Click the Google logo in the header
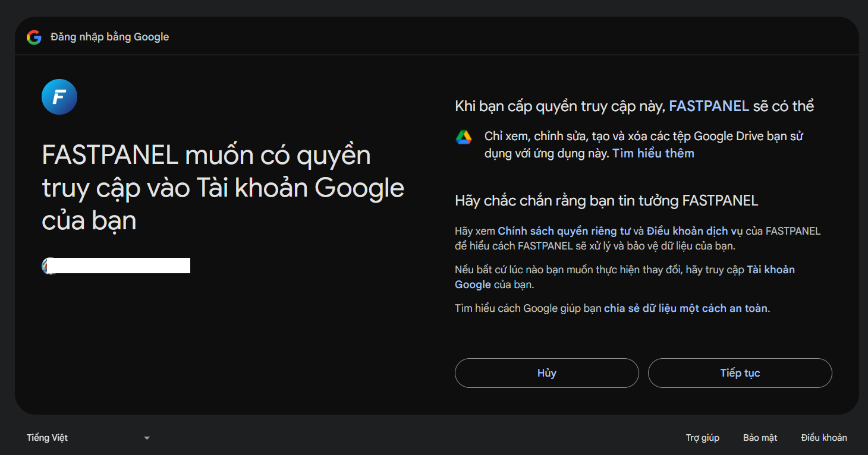 coord(34,37)
